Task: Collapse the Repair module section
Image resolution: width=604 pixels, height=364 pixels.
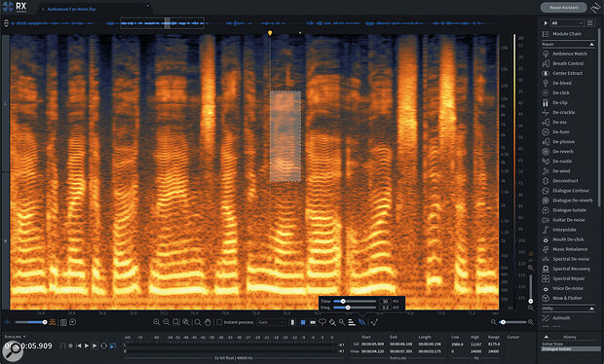Action: click(x=591, y=44)
